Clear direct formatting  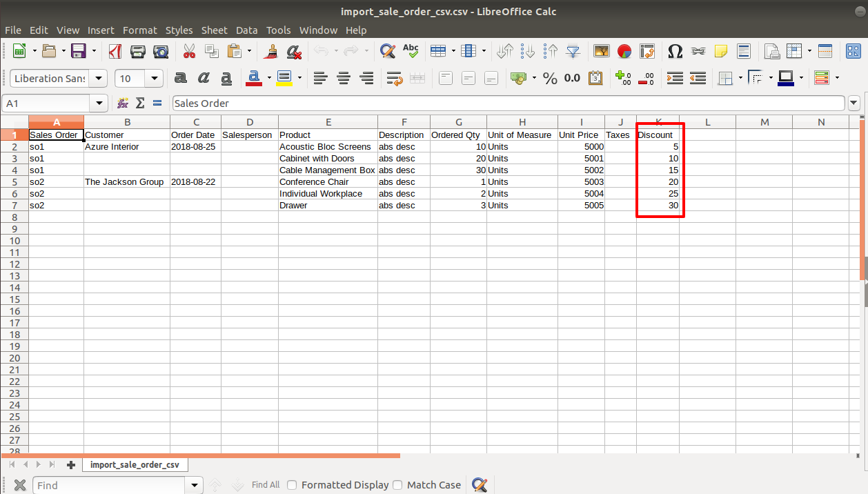(294, 51)
